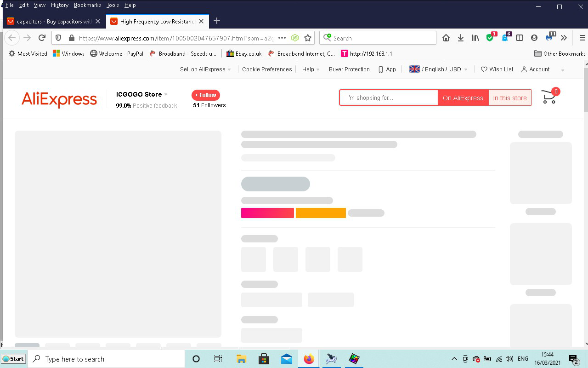Open the Most Visited bookmarks folder
This screenshot has height=368, width=588.
click(28, 54)
